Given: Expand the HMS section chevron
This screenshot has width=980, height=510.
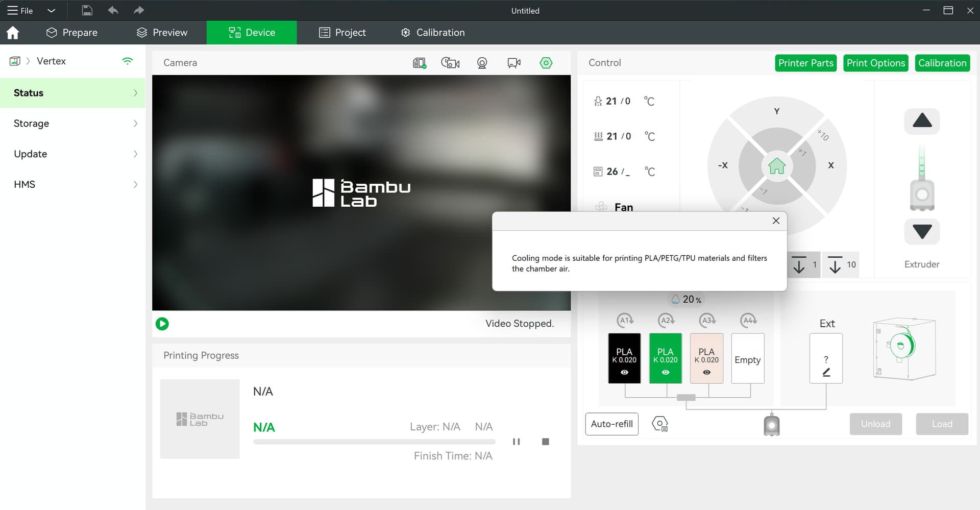Looking at the screenshot, I should click(135, 185).
